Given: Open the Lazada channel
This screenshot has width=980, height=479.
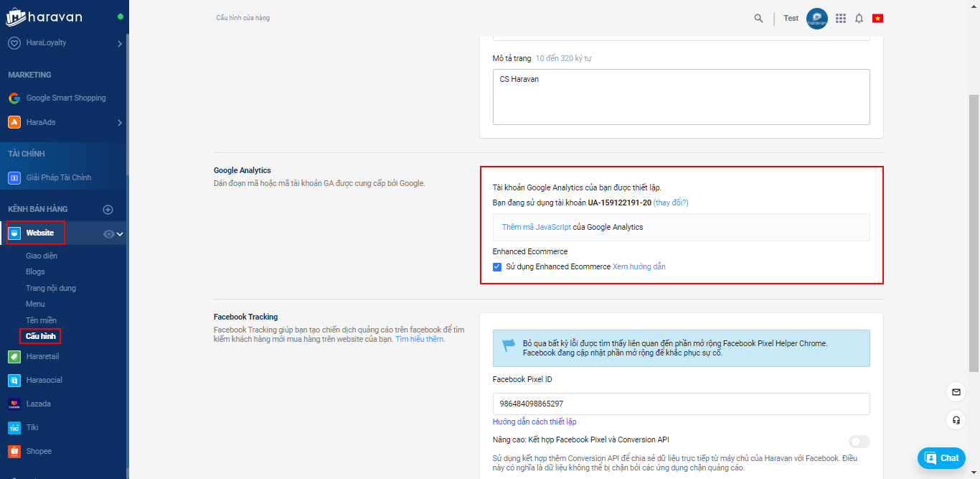Looking at the screenshot, I should click(x=38, y=404).
